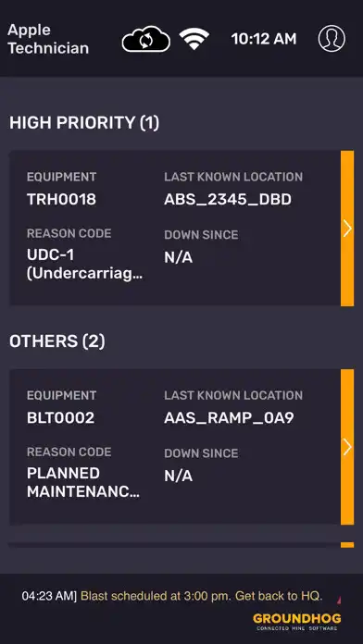The image size is (363, 644).
Task: Open the partially visible third card
Action: 181,545
